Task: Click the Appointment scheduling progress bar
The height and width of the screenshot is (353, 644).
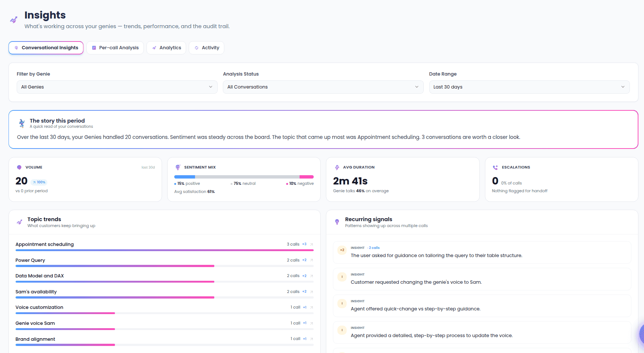Action: point(165,250)
